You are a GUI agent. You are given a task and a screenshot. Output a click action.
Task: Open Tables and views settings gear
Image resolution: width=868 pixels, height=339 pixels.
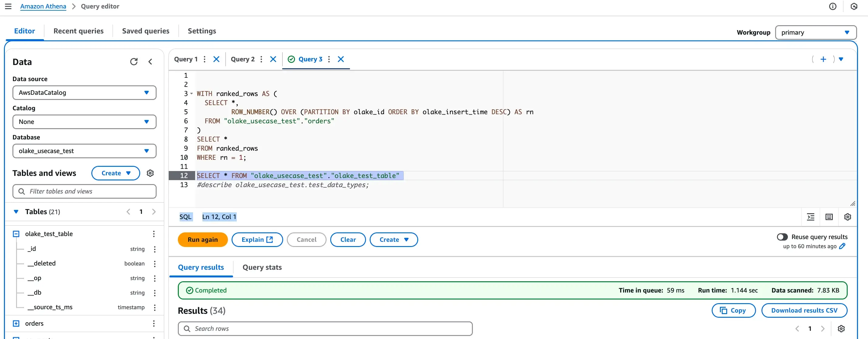(x=150, y=173)
